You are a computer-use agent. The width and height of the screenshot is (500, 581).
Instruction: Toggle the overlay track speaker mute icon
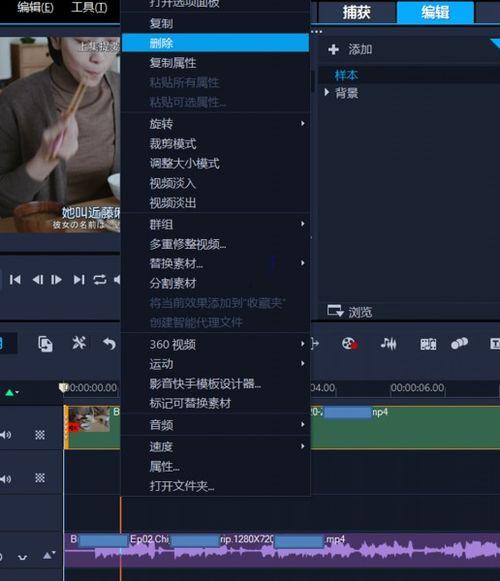pos(5,479)
